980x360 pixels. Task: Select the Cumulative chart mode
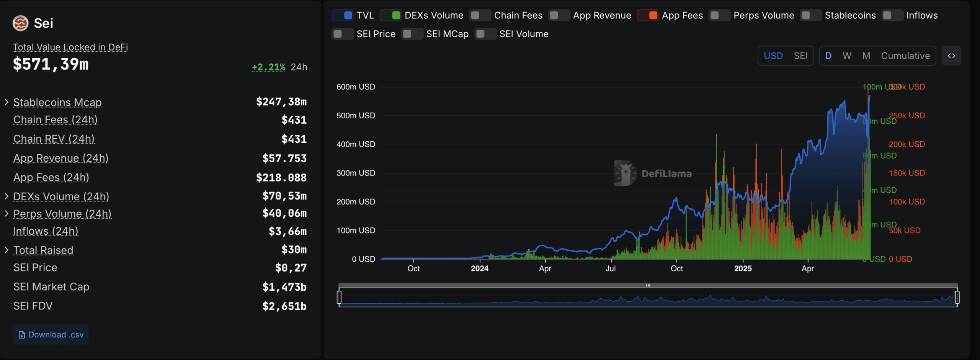point(905,56)
